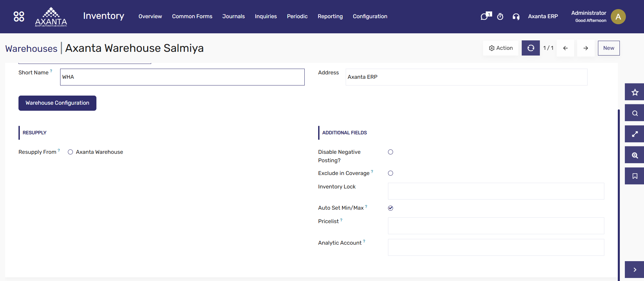Go back to Warehouses breadcrumb
Image resolution: width=644 pixels, height=281 pixels.
pos(31,48)
